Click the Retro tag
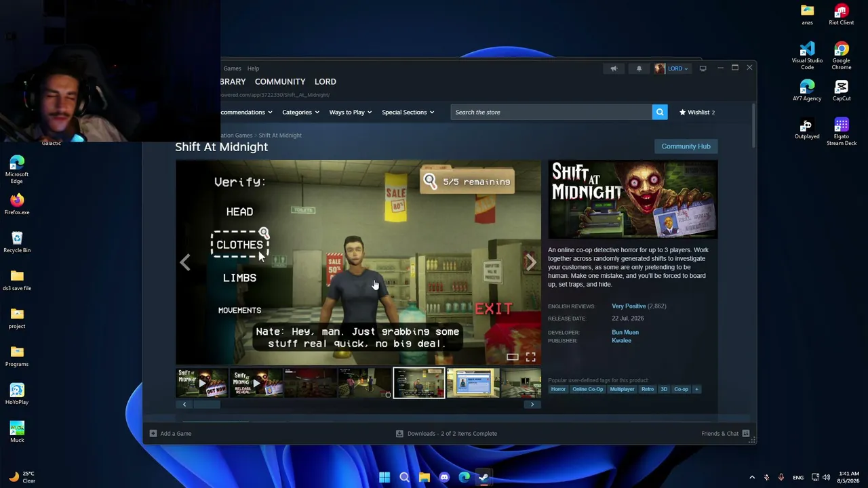 point(648,389)
